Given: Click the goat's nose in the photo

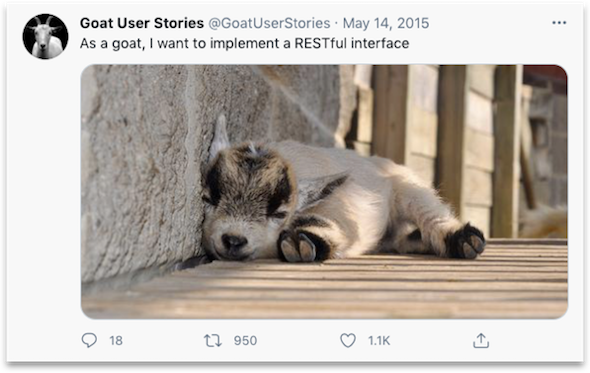Looking at the screenshot, I should click(234, 241).
